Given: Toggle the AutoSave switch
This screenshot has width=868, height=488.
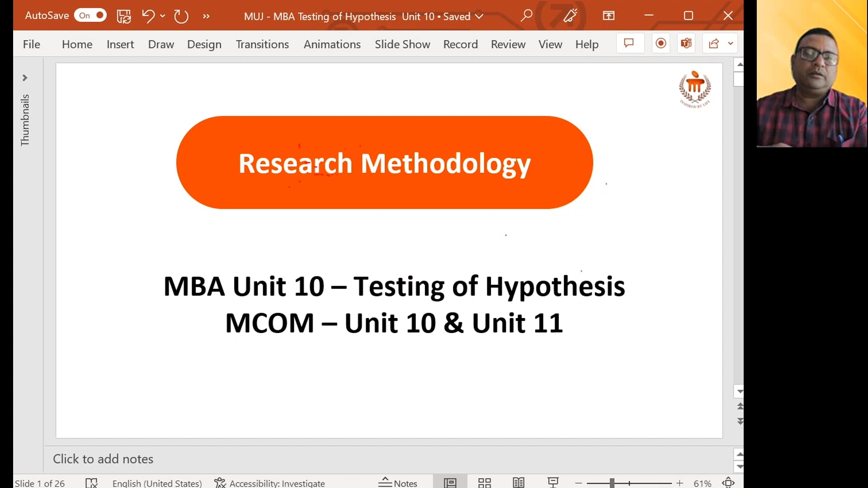Looking at the screenshot, I should pos(90,15).
